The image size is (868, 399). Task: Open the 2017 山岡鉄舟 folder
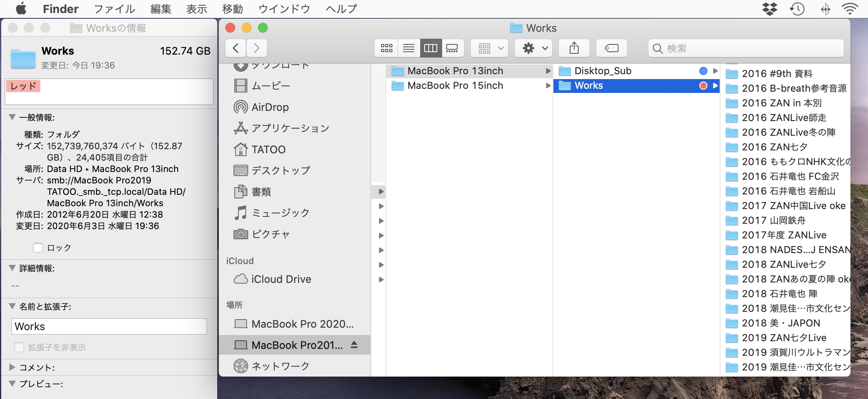coord(786,220)
